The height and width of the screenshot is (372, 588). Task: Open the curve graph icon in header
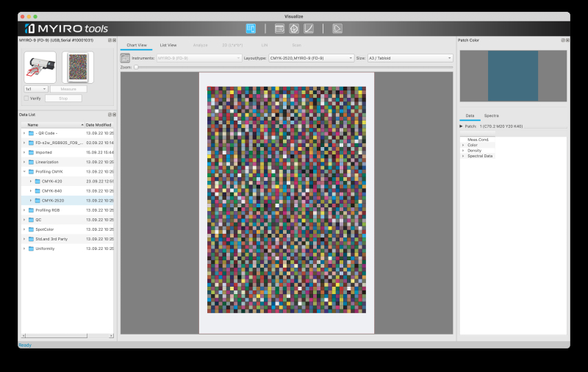tap(309, 29)
